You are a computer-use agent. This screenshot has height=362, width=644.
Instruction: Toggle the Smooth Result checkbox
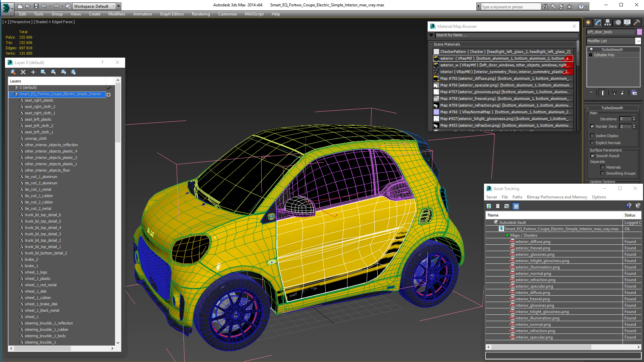click(x=592, y=156)
